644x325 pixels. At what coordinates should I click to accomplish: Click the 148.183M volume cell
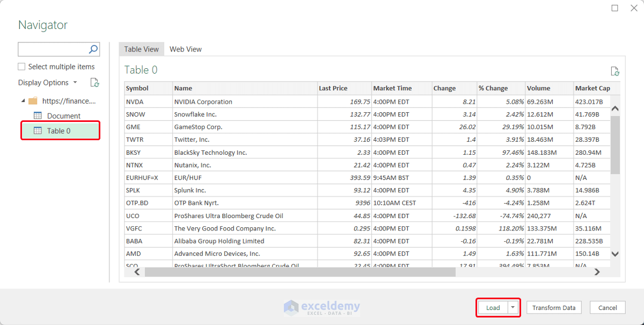pos(550,153)
